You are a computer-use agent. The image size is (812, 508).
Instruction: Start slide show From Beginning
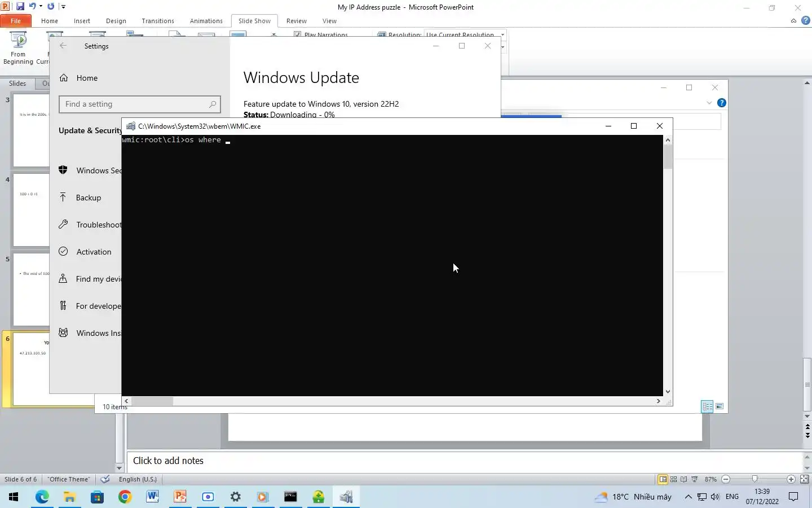(18, 49)
